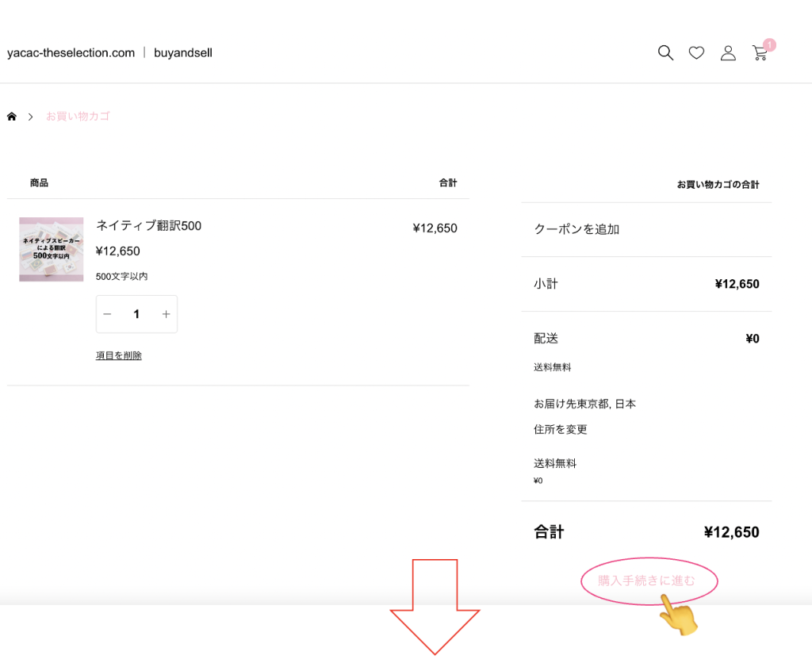Remove item via 項目を削除 link

point(119,355)
